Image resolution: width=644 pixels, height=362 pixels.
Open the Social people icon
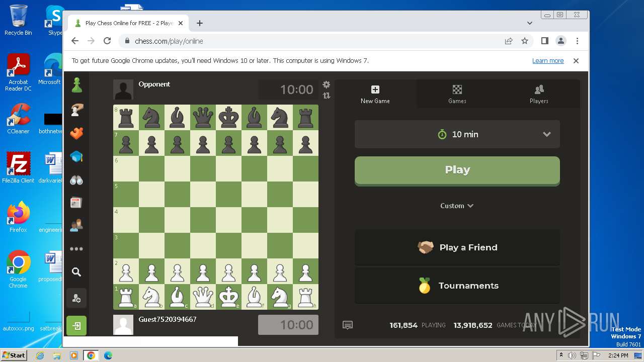pos(76,226)
